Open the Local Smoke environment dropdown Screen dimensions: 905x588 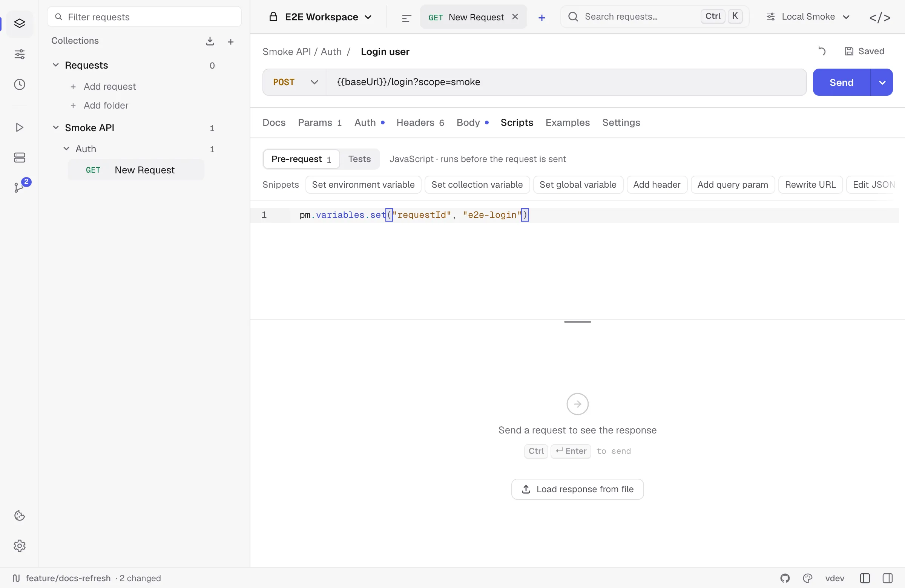[x=808, y=17]
